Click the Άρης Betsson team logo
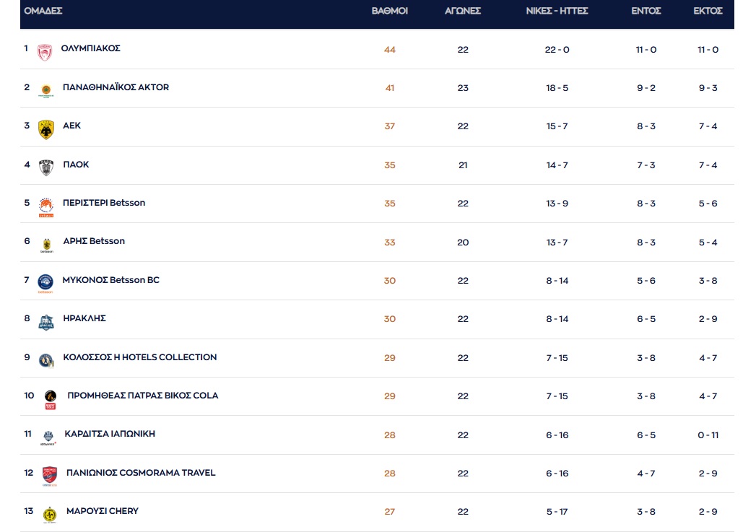 pyautogui.click(x=45, y=245)
